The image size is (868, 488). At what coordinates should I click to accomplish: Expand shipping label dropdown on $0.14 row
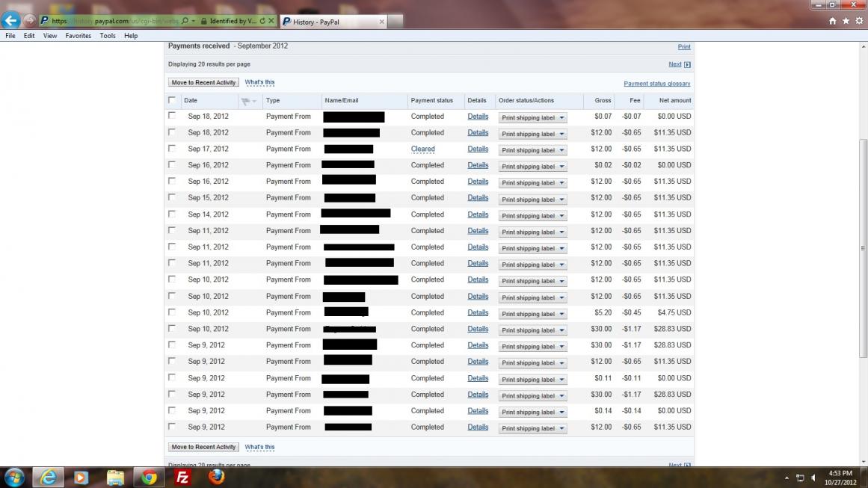(x=532, y=413)
